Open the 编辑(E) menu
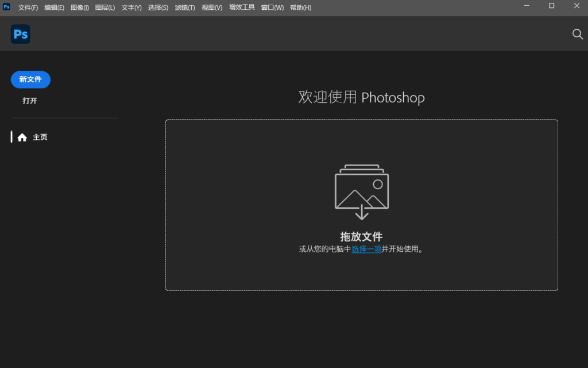Image resolution: width=588 pixels, height=368 pixels. [54, 7]
